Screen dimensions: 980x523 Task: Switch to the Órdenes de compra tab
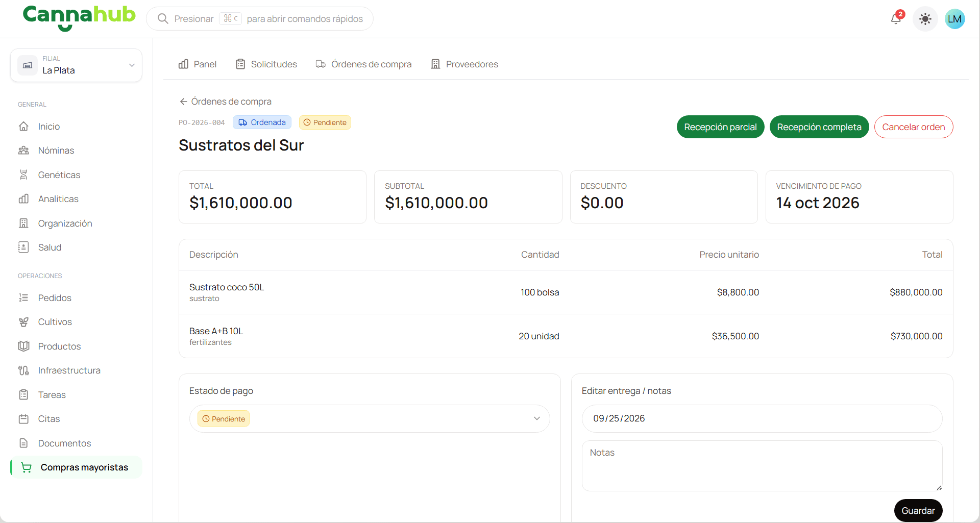[363, 64]
